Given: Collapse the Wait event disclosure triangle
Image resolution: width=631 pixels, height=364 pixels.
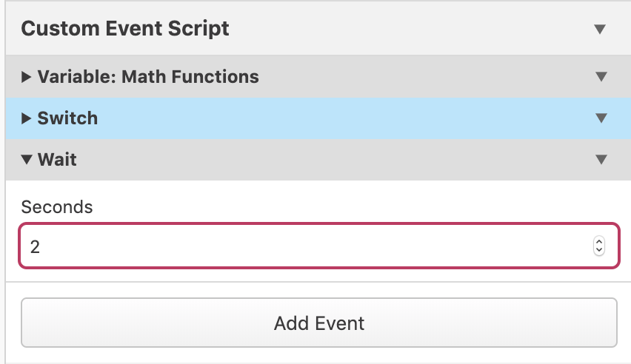Looking at the screenshot, I should pos(27,160).
